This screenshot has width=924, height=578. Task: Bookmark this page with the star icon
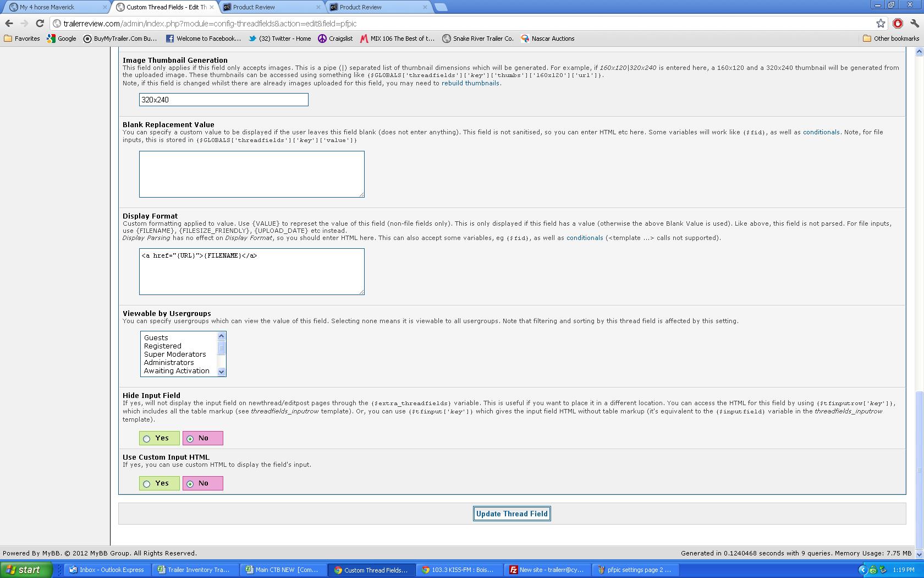click(881, 24)
